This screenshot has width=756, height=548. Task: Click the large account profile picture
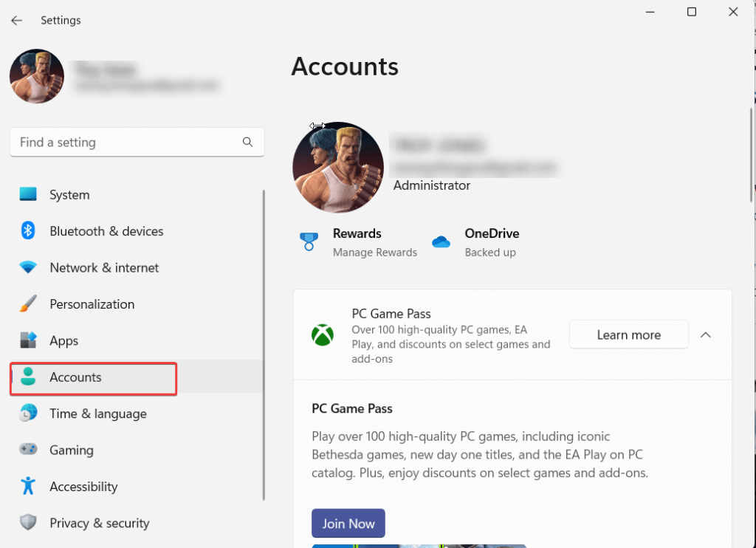point(338,168)
